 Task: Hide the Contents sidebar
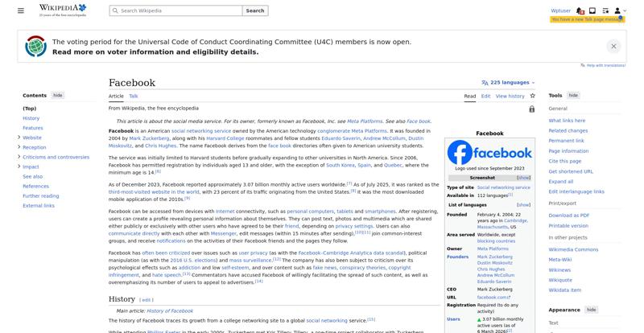pos(58,95)
